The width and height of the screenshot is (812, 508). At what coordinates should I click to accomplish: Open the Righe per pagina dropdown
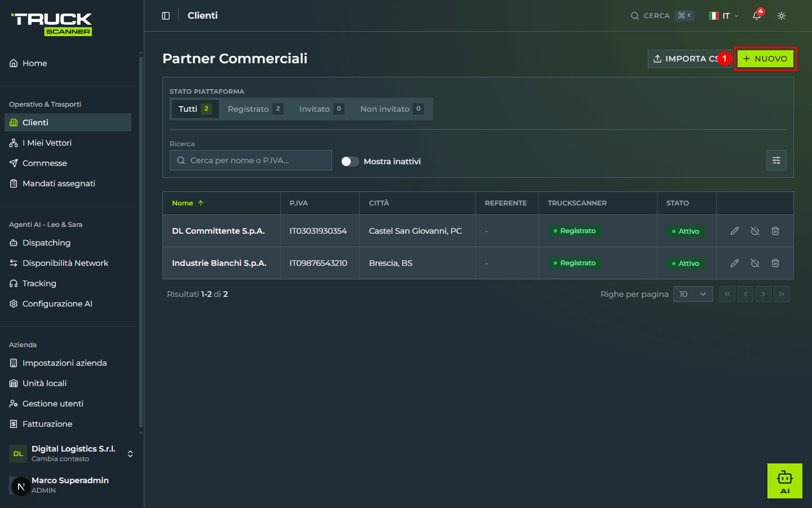(x=693, y=294)
